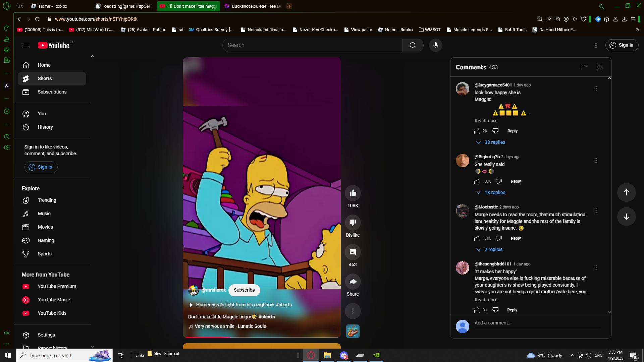The width and height of the screenshot is (644, 362).
Task: Open the Home sidebar item
Action: [52, 65]
